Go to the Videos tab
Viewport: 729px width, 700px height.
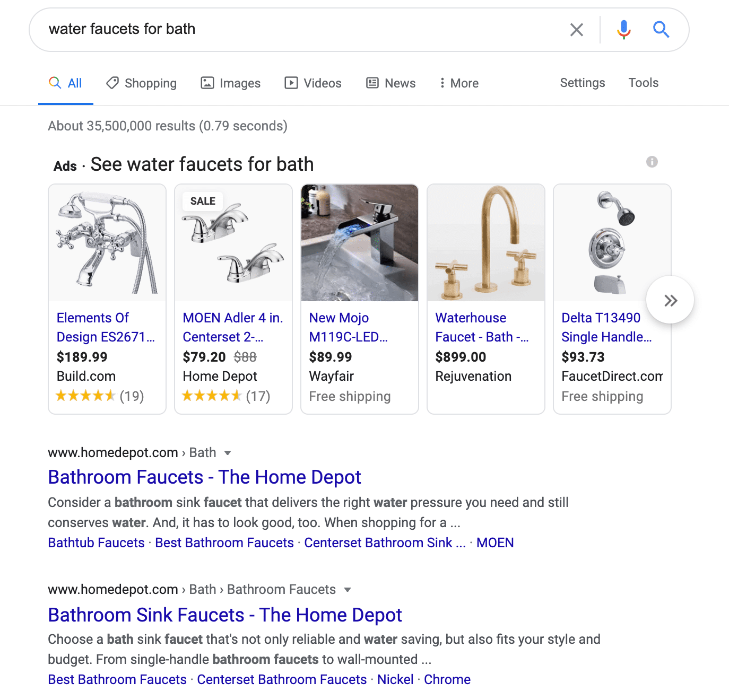click(313, 83)
